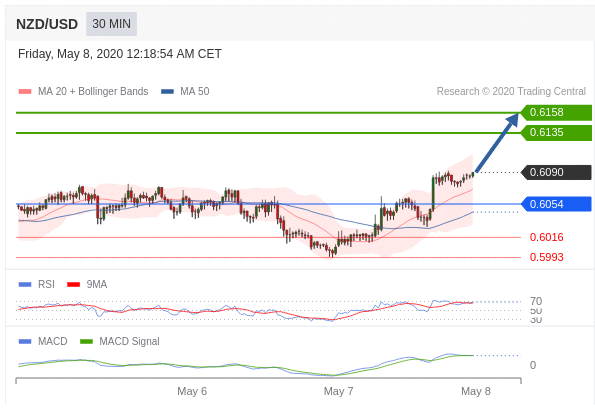
Task: Click the red 0.6016 support label
Action: pos(546,237)
